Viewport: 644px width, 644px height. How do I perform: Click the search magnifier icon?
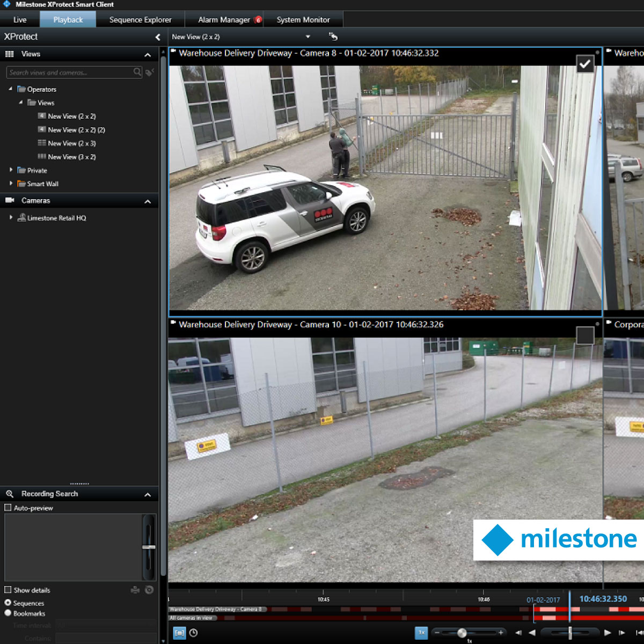point(137,72)
